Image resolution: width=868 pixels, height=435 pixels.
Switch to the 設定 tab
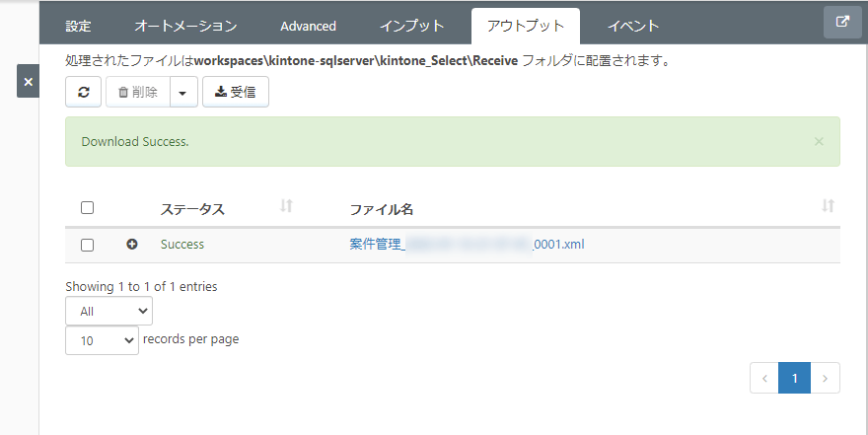(78, 26)
